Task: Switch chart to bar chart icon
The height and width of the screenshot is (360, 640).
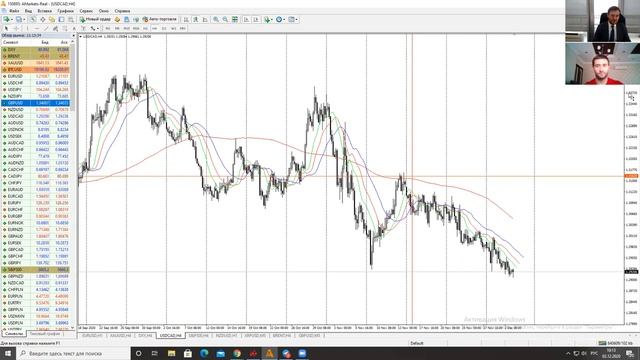Action: point(186,19)
